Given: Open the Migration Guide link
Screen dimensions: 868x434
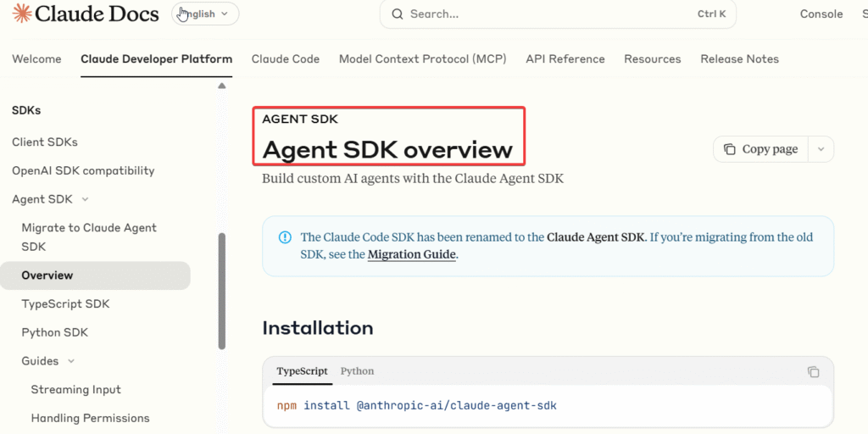Looking at the screenshot, I should [x=412, y=254].
